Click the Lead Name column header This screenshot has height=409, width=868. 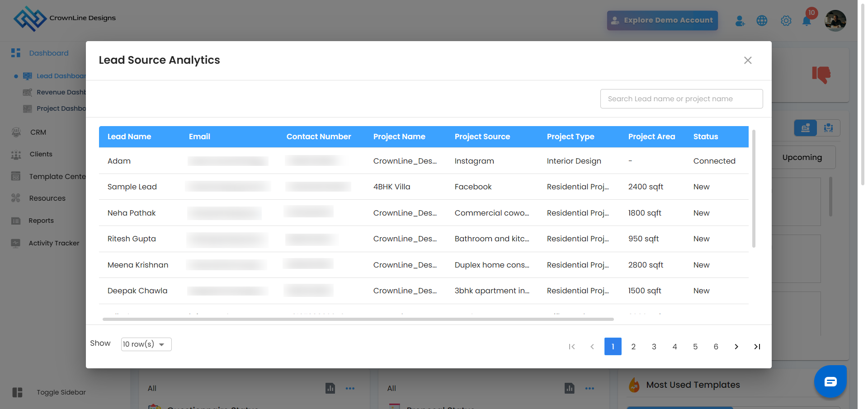click(129, 136)
